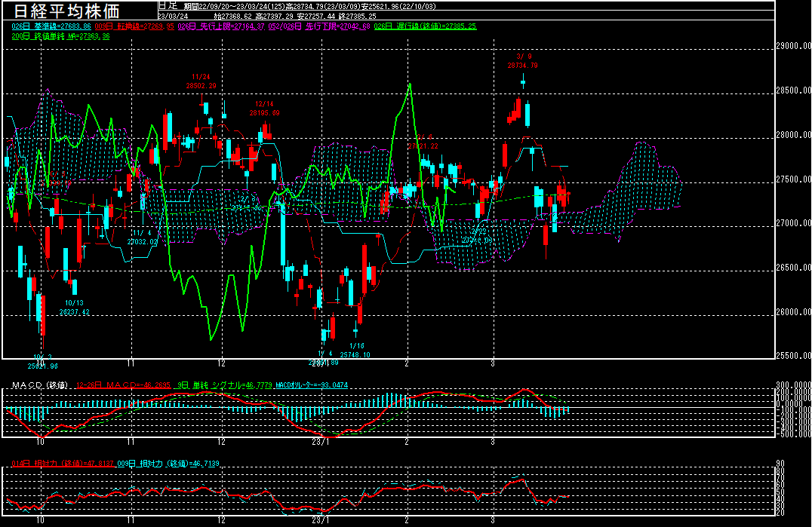
Task: Click the 200日 終値単純 MA=27363.36 legend label
Action: tap(60, 36)
